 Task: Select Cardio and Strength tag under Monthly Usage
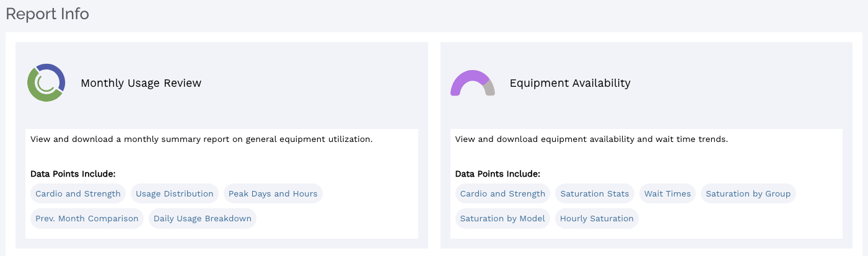point(78,194)
